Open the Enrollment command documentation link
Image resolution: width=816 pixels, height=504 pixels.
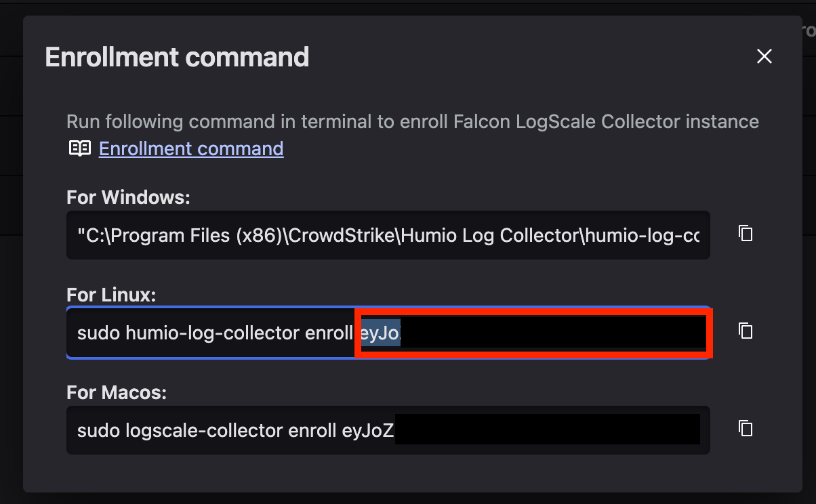point(191,148)
